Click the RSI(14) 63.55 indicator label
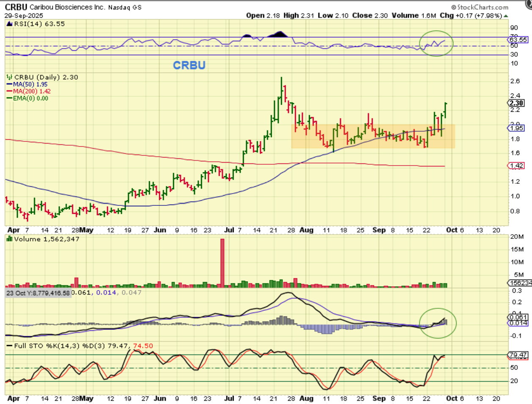This screenshot has width=532, height=404. click(40, 24)
